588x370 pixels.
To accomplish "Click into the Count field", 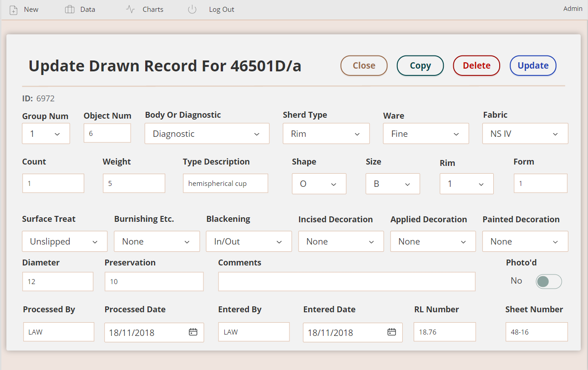I will (x=53, y=183).
